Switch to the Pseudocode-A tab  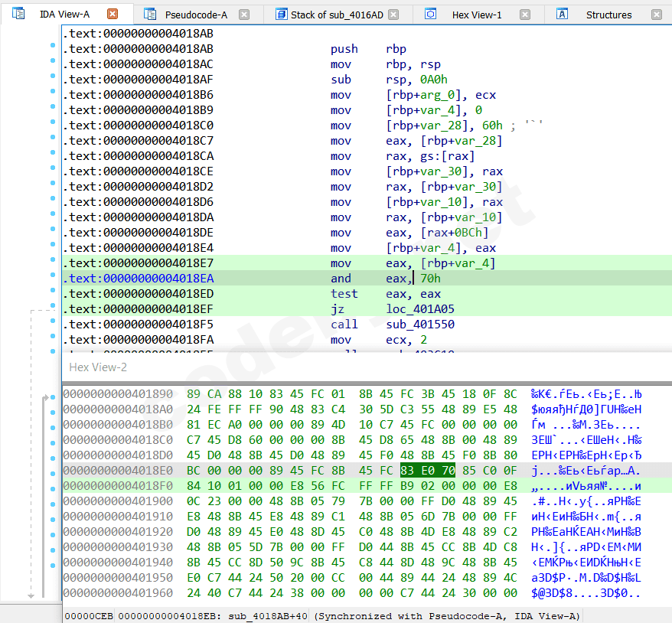196,15
